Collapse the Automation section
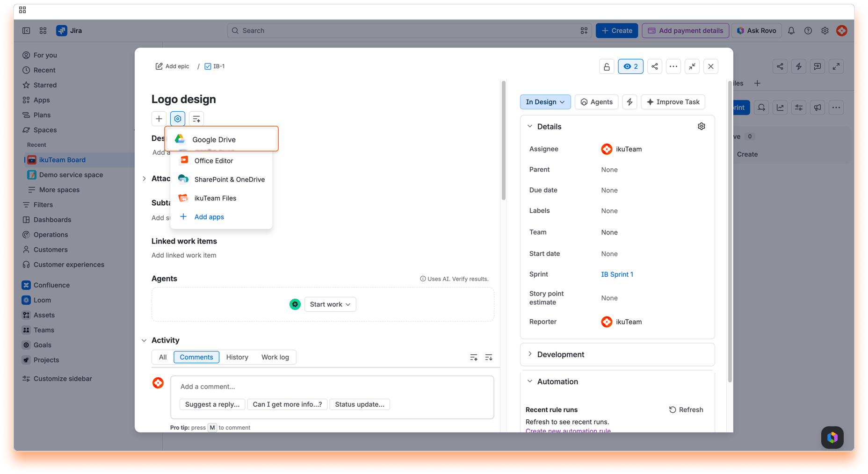 click(x=530, y=381)
